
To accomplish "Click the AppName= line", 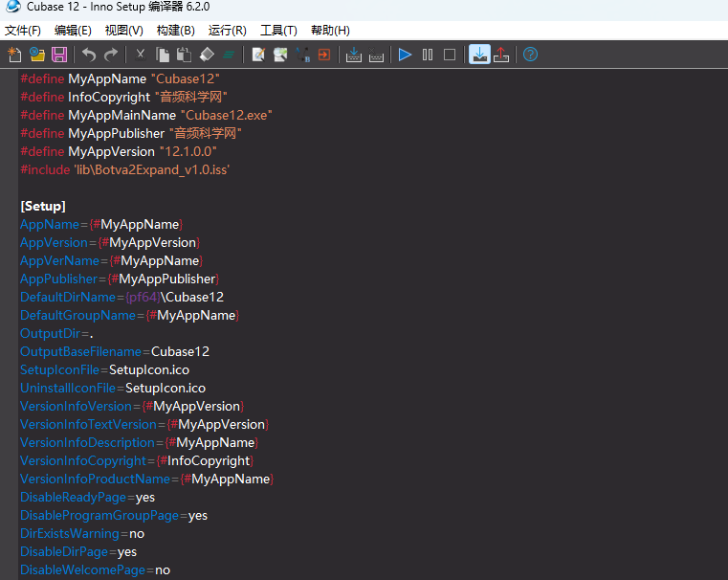I will (101, 224).
